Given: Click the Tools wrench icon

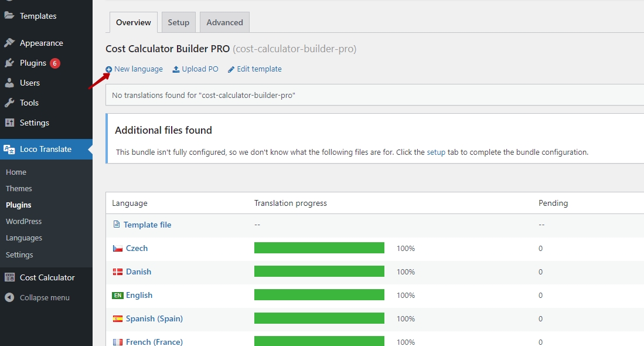Looking at the screenshot, I should coord(9,103).
